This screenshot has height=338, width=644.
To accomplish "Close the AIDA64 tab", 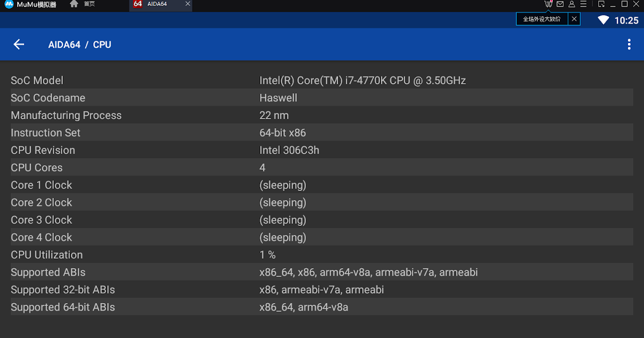I will pyautogui.click(x=187, y=4).
